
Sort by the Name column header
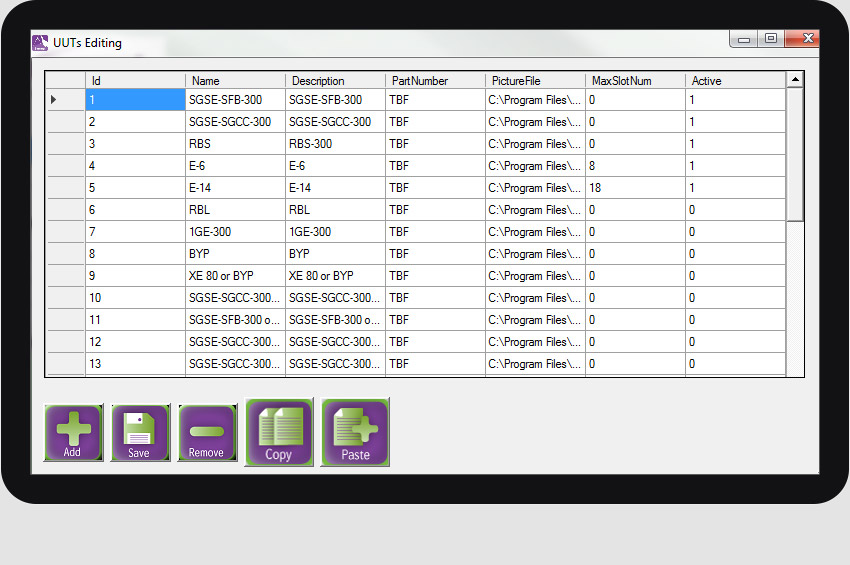pyautogui.click(x=235, y=81)
